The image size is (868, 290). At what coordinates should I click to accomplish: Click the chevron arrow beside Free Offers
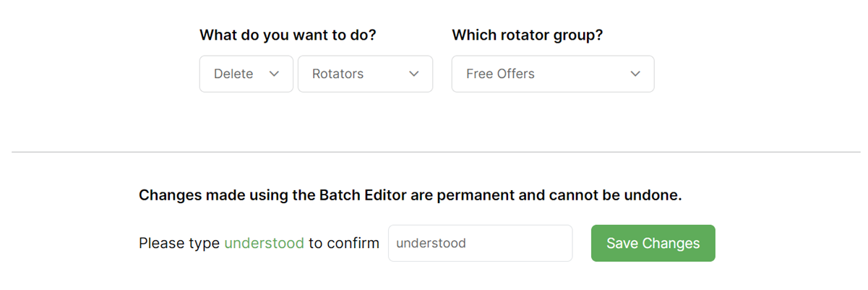pos(635,74)
